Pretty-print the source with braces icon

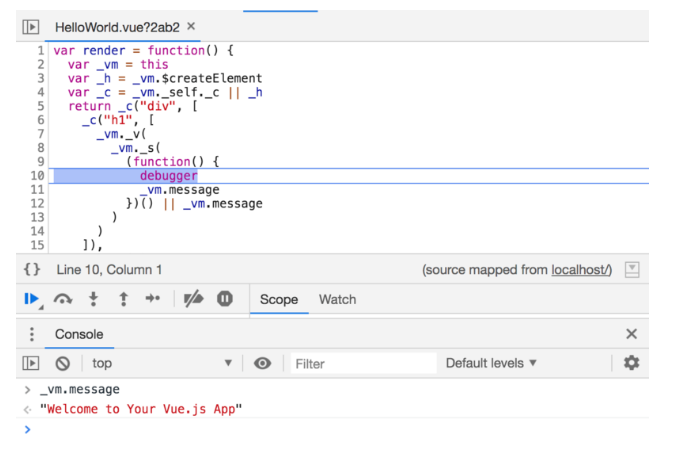click(32, 270)
